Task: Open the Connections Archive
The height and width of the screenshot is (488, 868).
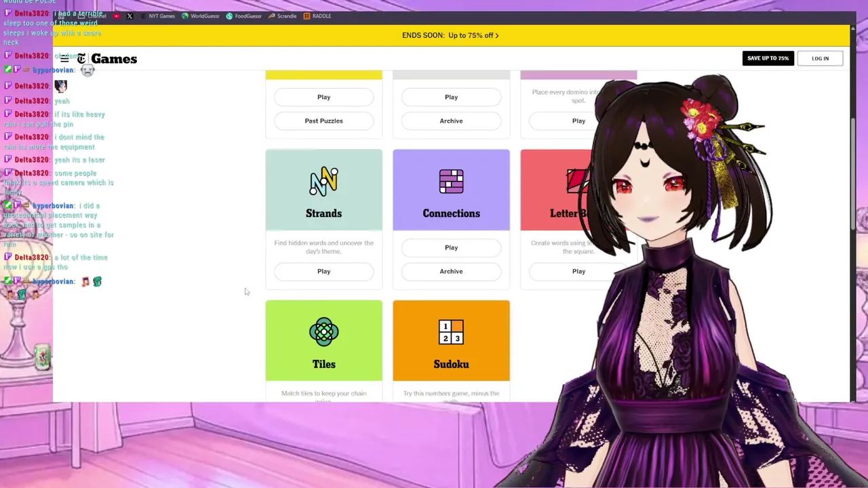Action: tap(451, 271)
